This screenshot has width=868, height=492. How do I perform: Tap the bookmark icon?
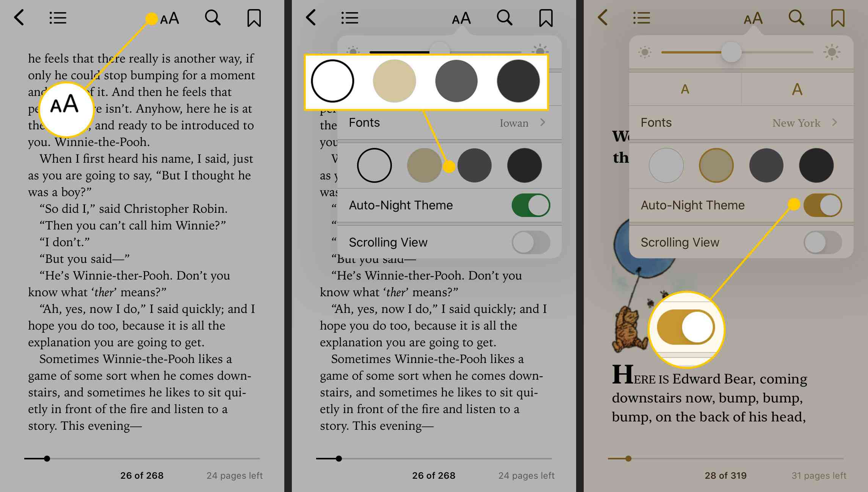(253, 18)
